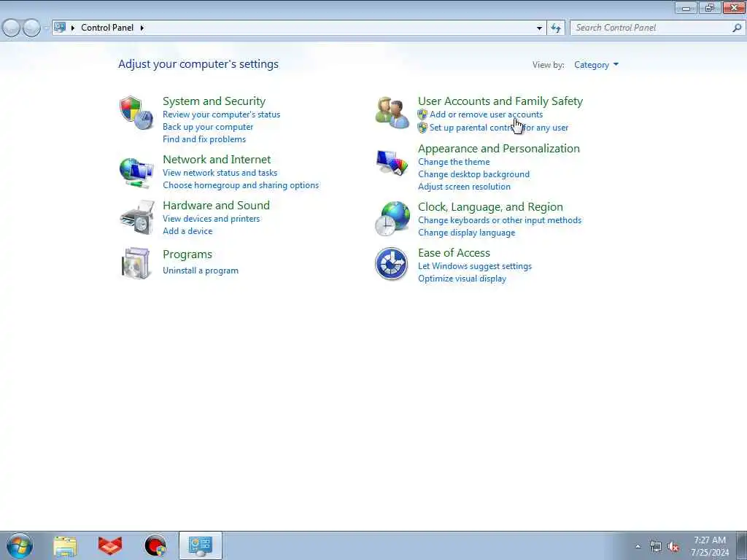This screenshot has width=747, height=560.
Task: Click Back up your computer
Action: 208,127
